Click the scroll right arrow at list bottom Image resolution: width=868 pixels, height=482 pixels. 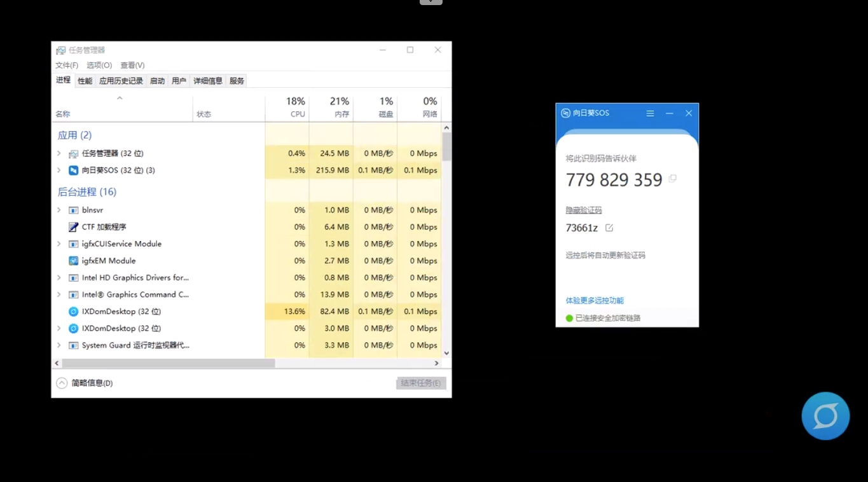point(437,363)
